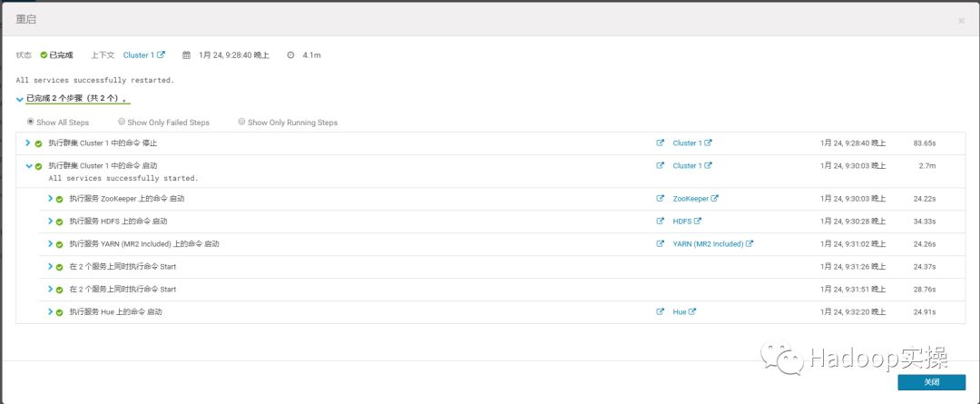Click green check of first '在 2 个服务上' step
Image resolution: width=980 pixels, height=404 pixels.
(59, 267)
